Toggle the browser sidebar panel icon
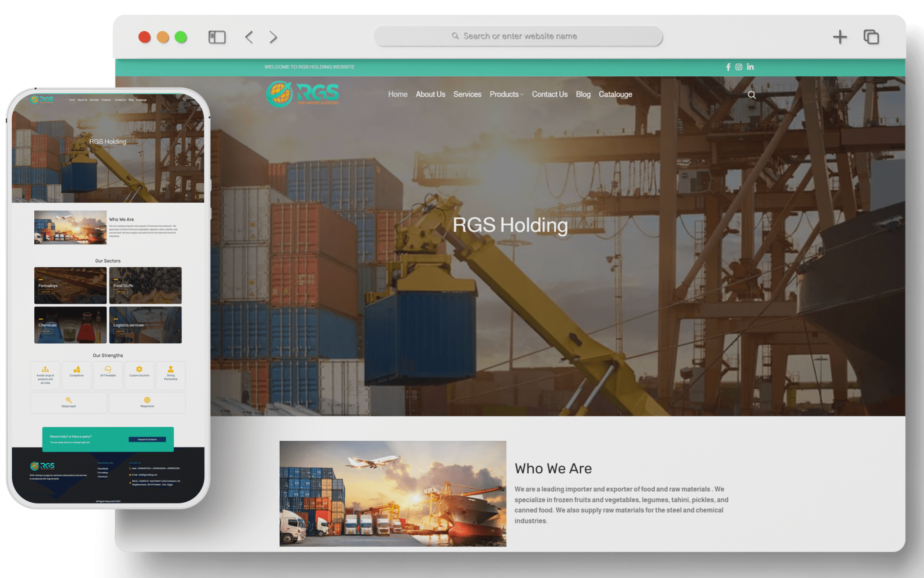 [x=217, y=37]
